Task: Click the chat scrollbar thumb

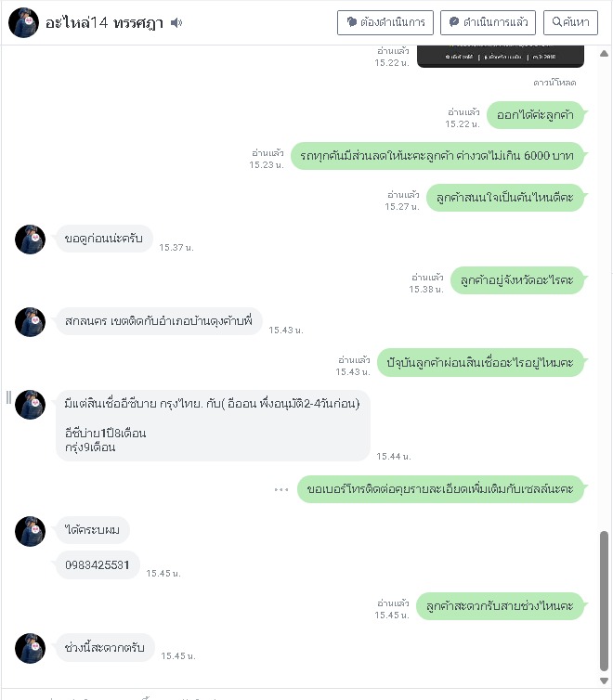Action: [x=604, y=601]
